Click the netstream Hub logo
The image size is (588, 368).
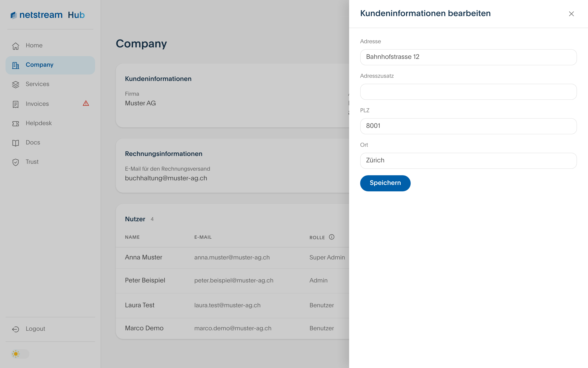pyautogui.click(x=48, y=15)
